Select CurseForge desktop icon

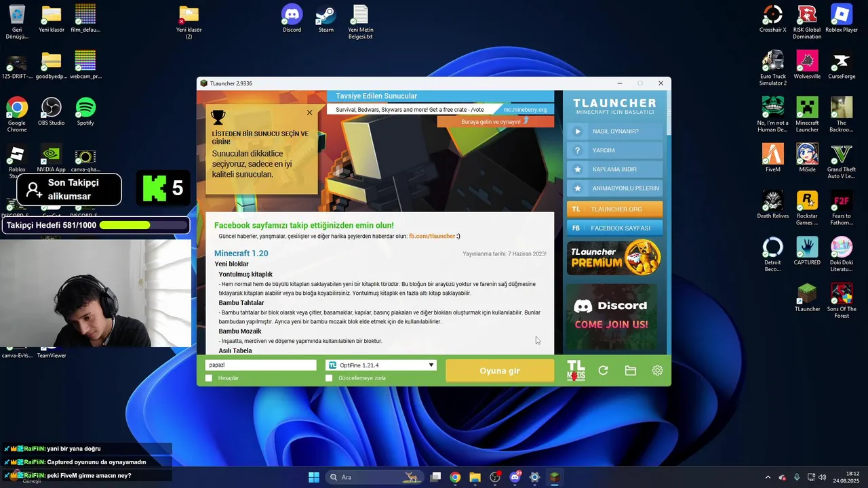coord(842,66)
